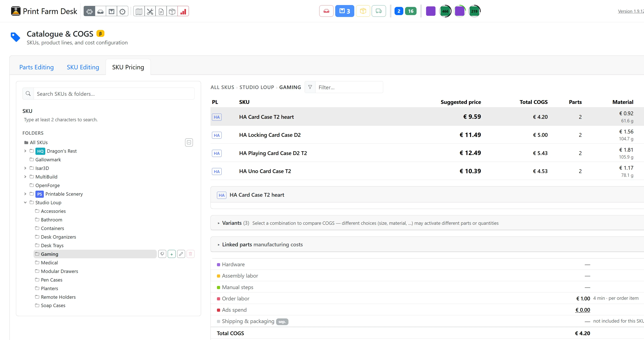Click the sep. badge next to Shipping & packaging
The image size is (644, 340).
pyautogui.click(x=282, y=322)
